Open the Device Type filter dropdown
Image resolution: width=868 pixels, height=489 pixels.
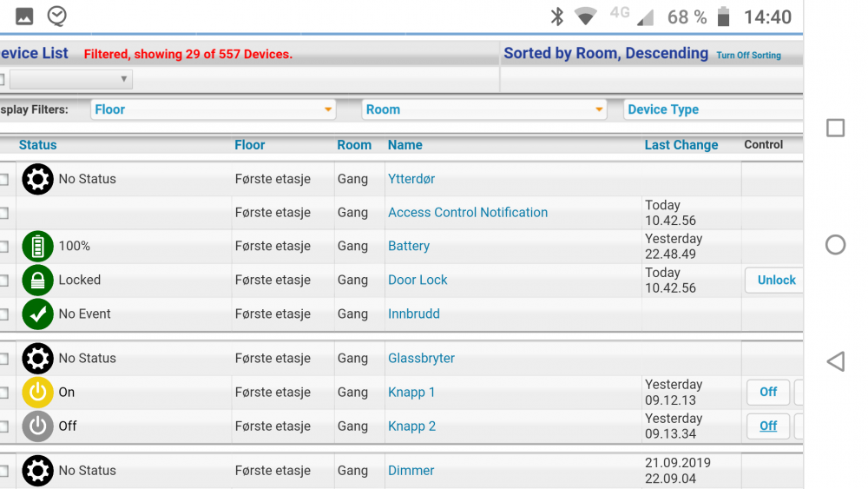tap(712, 109)
